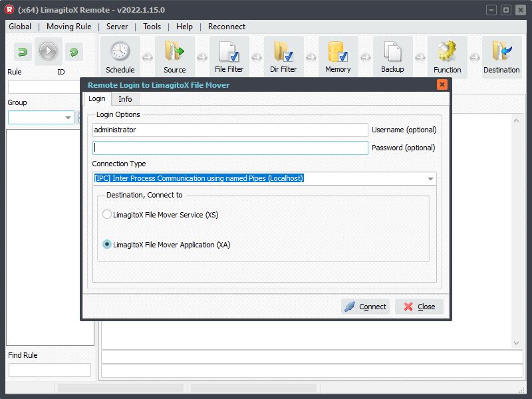Click into the Password field

click(x=230, y=148)
